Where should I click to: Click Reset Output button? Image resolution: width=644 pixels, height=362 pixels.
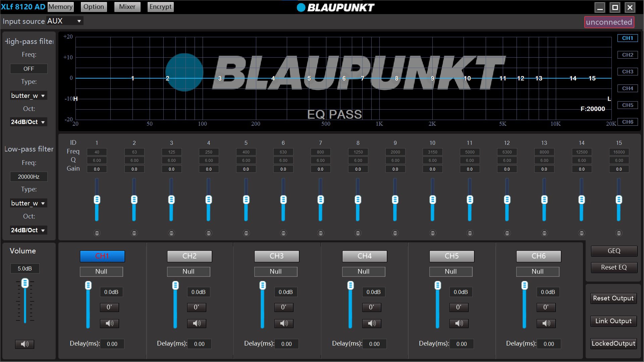(613, 298)
